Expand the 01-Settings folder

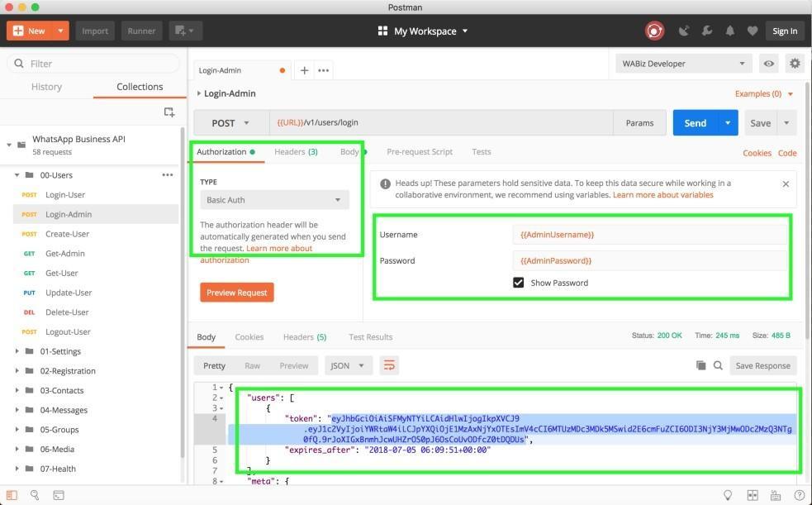pyautogui.click(x=17, y=351)
